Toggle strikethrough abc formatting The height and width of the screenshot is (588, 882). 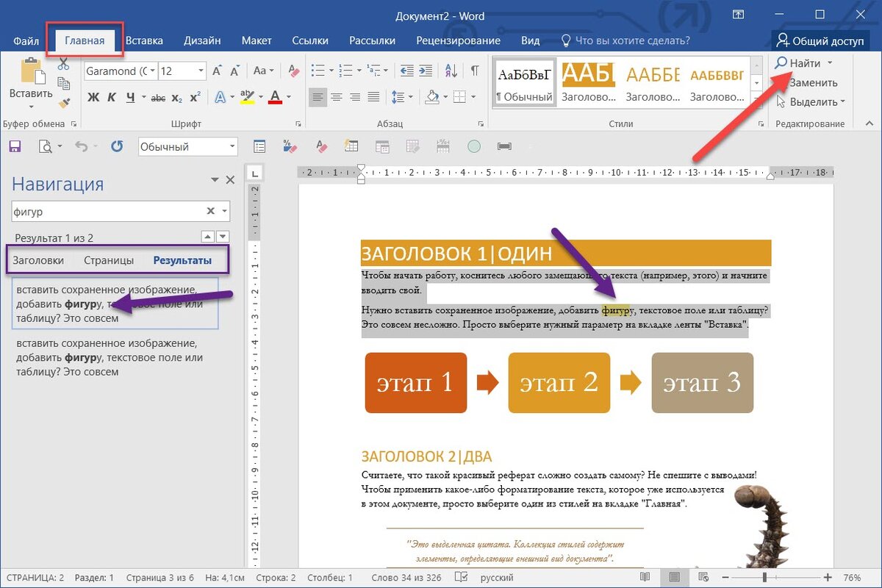[159, 97]
